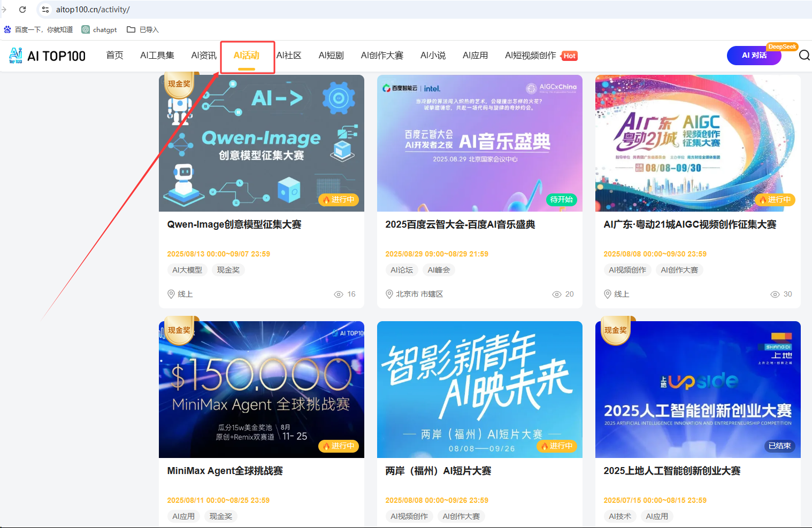Open the chatgpt bookmark
812x528 pixels.
click(x=99, y=29)
